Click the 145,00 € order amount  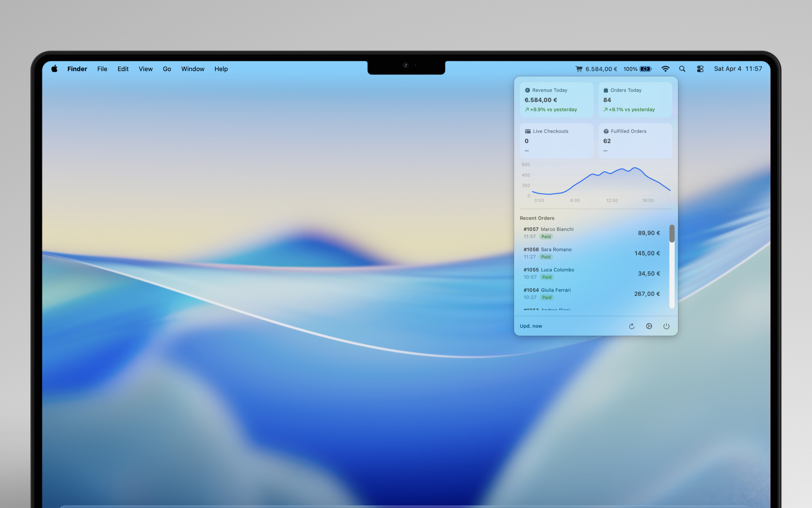tap(647, 253)
